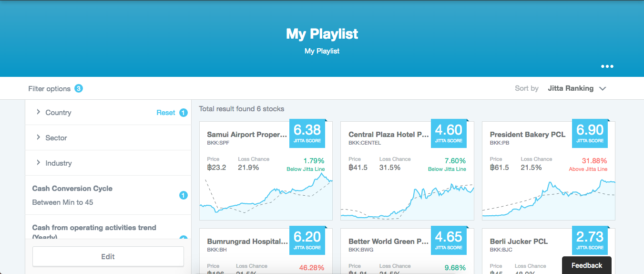
Task: Click the Filter options label
Action: (49, 89)
